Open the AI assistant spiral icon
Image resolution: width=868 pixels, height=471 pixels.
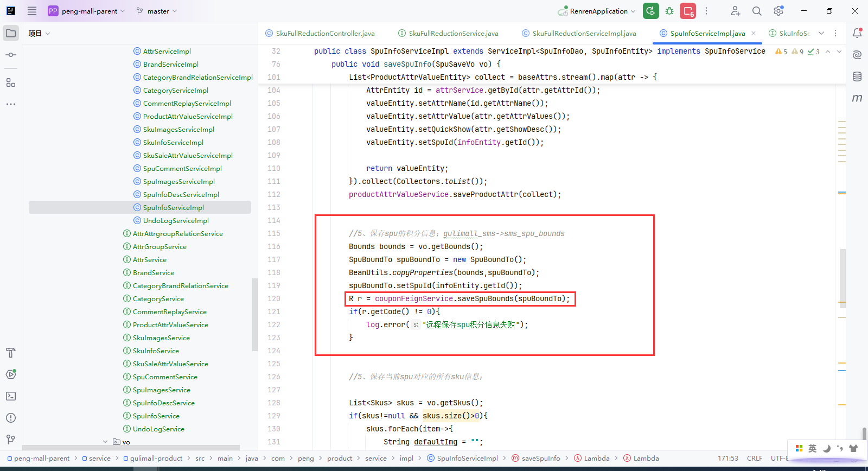click(x=857, y=55)
